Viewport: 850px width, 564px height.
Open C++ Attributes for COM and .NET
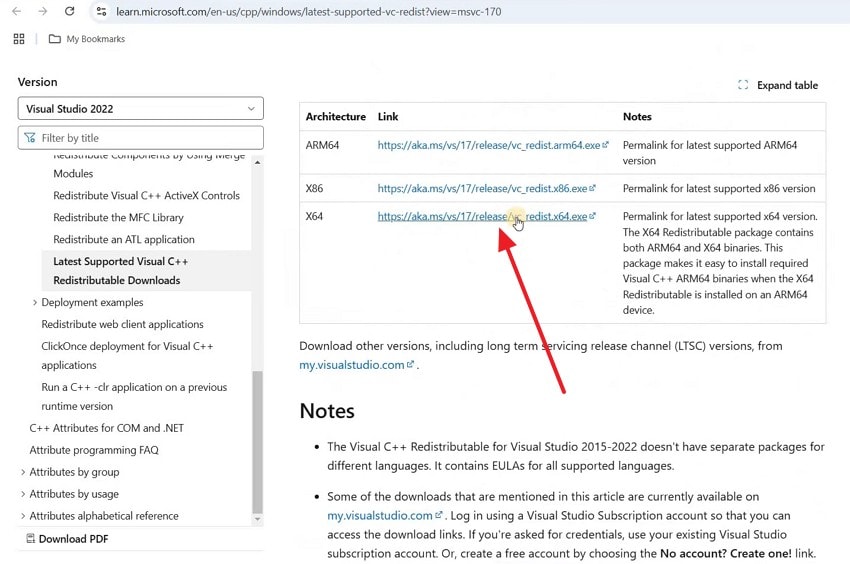click(107, 428)
